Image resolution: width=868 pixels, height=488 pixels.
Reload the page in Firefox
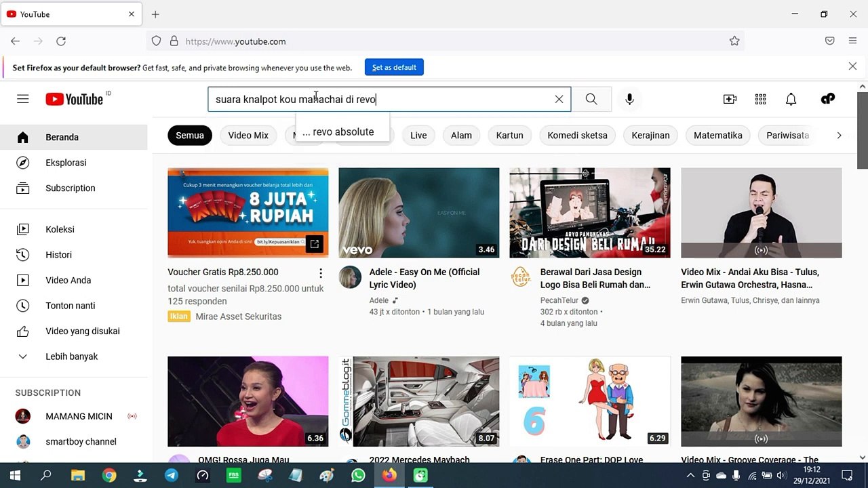coord(61,41)
